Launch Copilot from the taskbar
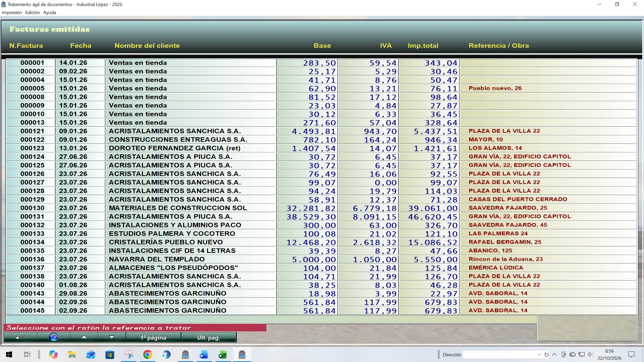644x362 pixels. [x=53, y=355]
